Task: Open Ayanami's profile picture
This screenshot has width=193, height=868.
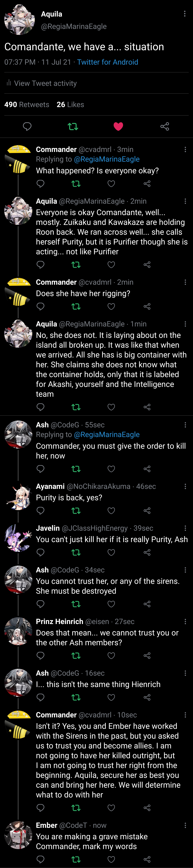Action: pos(18,497)
